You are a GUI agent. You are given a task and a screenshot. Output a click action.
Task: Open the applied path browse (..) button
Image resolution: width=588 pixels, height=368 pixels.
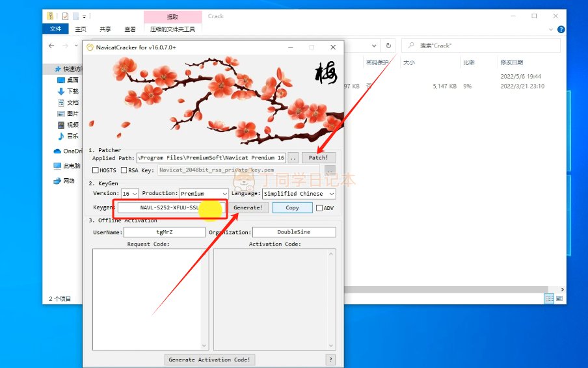click(293, 158)
